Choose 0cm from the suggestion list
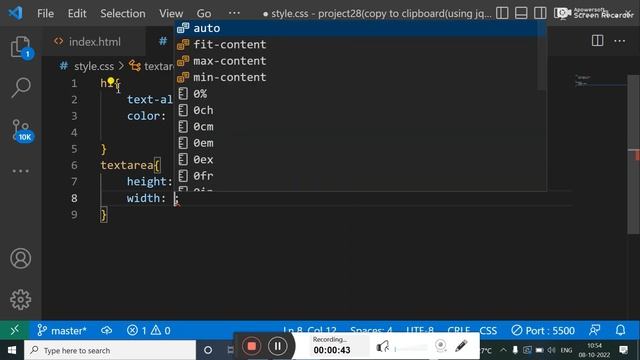Viewport: 640px width, 360px height. (356, 127)
